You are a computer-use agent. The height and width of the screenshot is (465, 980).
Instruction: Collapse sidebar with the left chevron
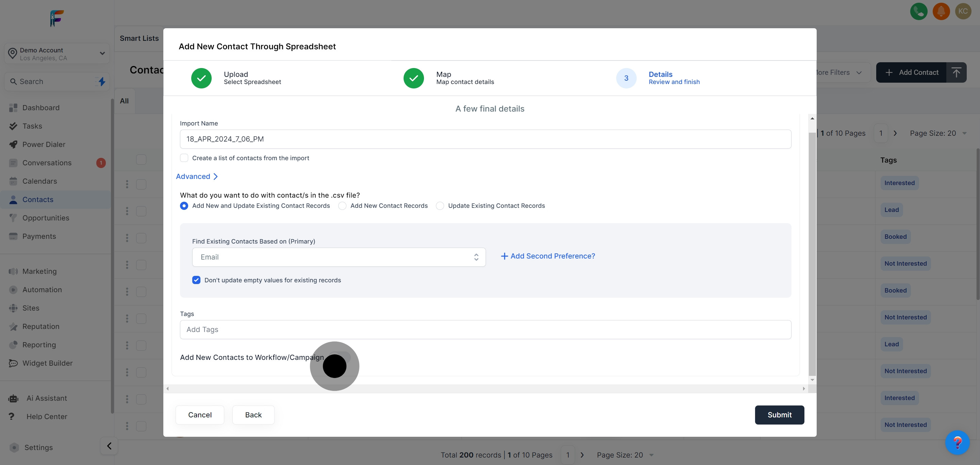(109, 446)
